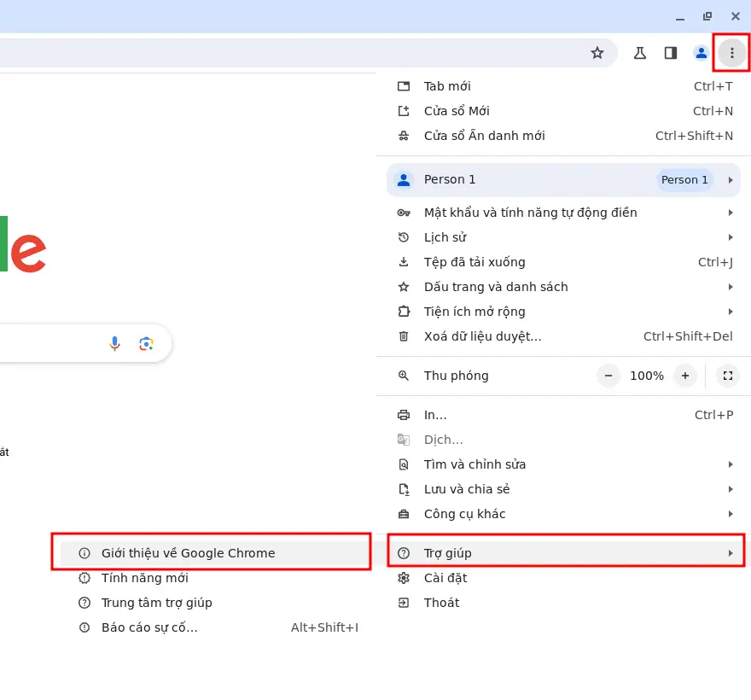Click the Alt+Shift+I shortcut text
751x700 pixels.
(x=325, y=627)
